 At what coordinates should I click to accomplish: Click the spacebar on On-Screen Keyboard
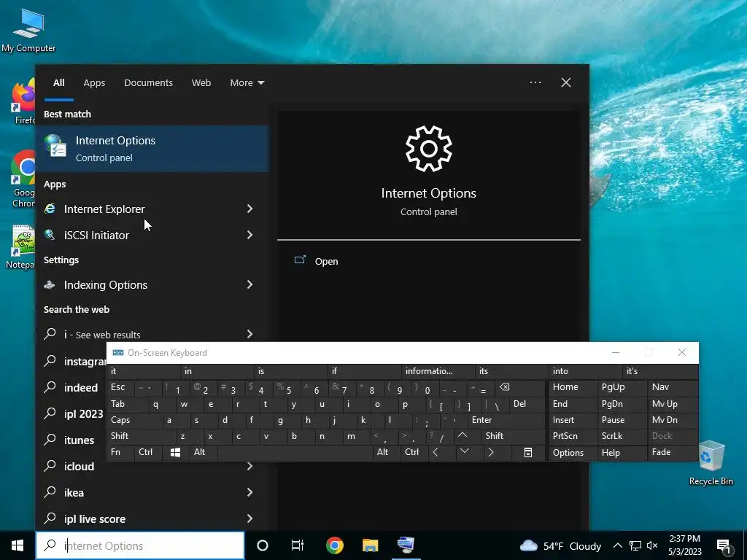[295, 452]
